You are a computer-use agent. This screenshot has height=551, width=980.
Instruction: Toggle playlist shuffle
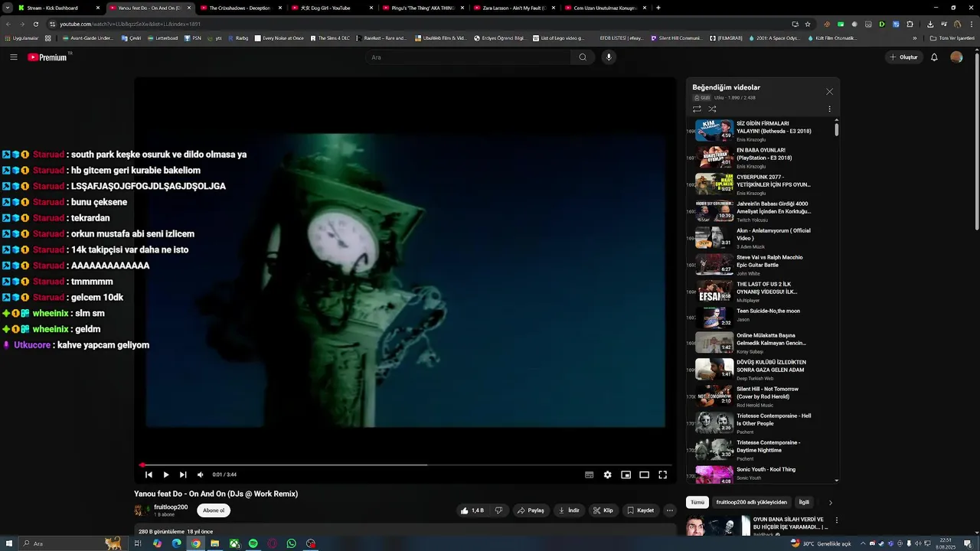coord(712,109)
